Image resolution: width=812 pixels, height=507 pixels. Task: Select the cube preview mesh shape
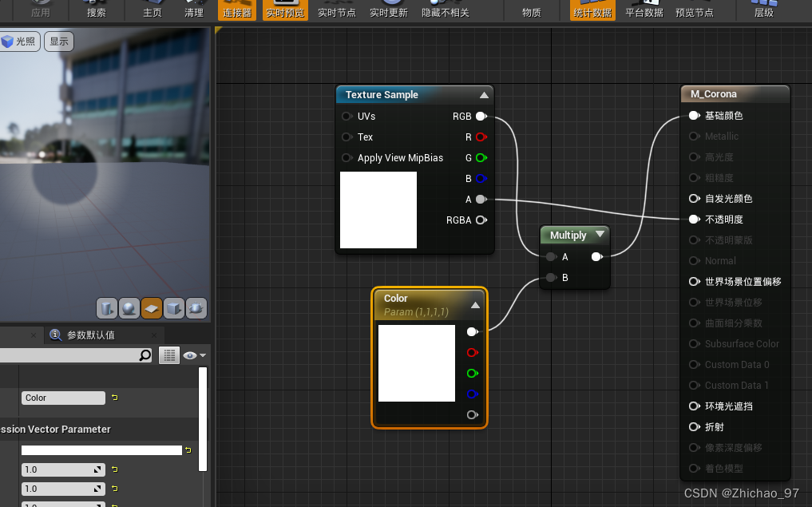point(172,308)
